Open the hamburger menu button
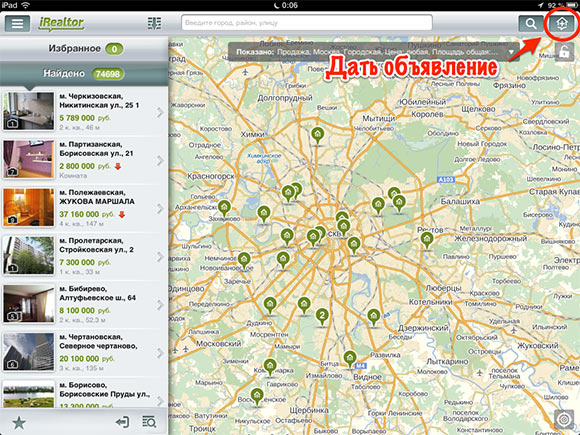580x435 pixels. coord(17,23)
